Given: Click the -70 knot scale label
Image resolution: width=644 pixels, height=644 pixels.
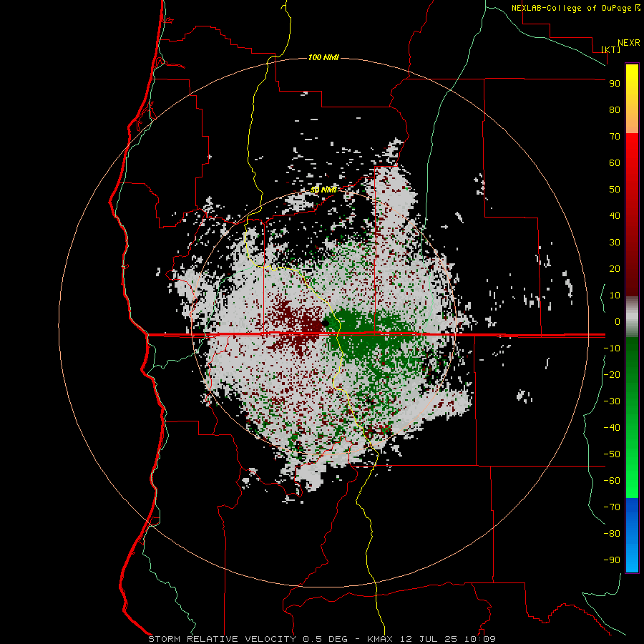Looking at the screenshot, I should 612,507.
